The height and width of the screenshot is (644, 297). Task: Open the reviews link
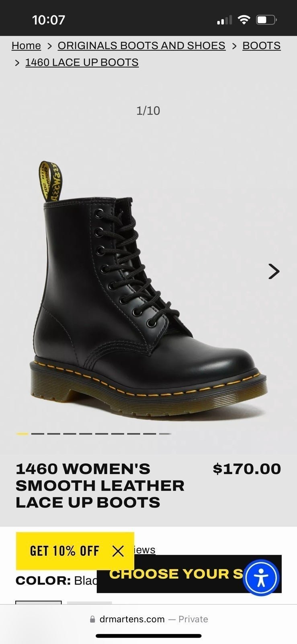coord(145,550)
